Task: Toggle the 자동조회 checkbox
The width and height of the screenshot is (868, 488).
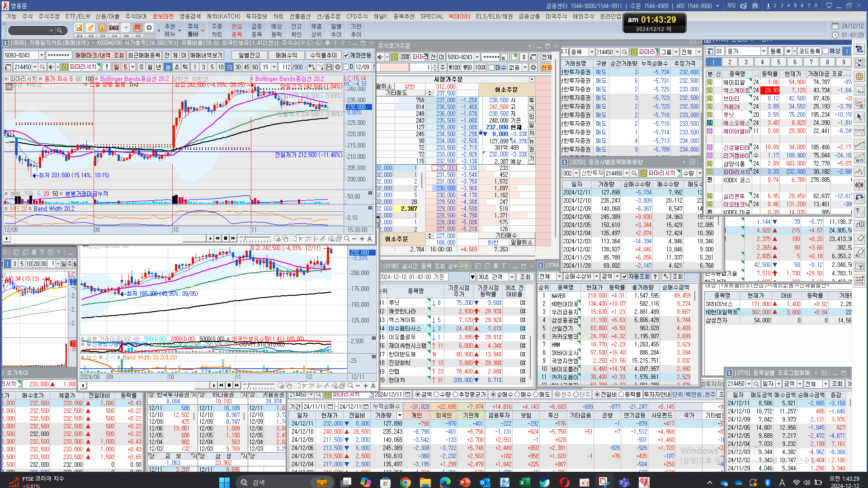Action: (624, 276)
